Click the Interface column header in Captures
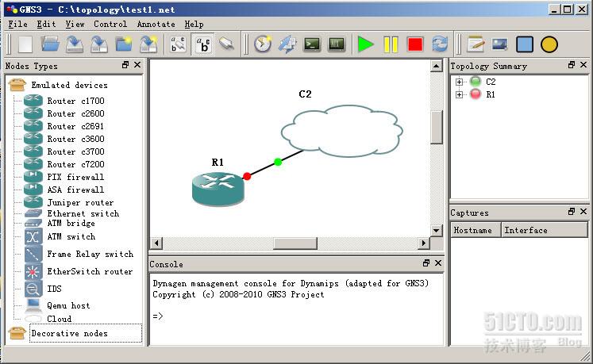Image resolution: width=593 pixels, height=364 pixels. pyautogui.click(x=545, y=230)
